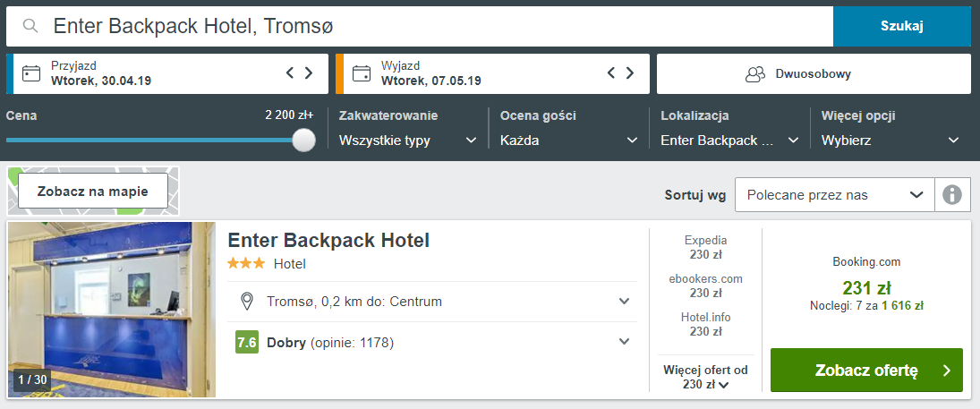Open the Ocena gości rating dropdown
The height and width of the screenshot is (409, 980).
coord(569,141)
